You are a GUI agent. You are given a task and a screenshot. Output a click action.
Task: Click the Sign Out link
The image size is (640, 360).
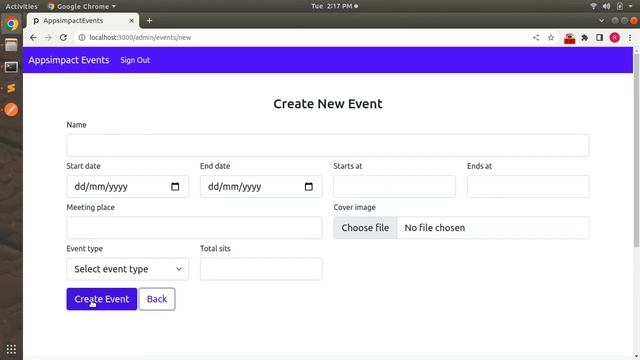pyautogui.click(x=135, y=60)
